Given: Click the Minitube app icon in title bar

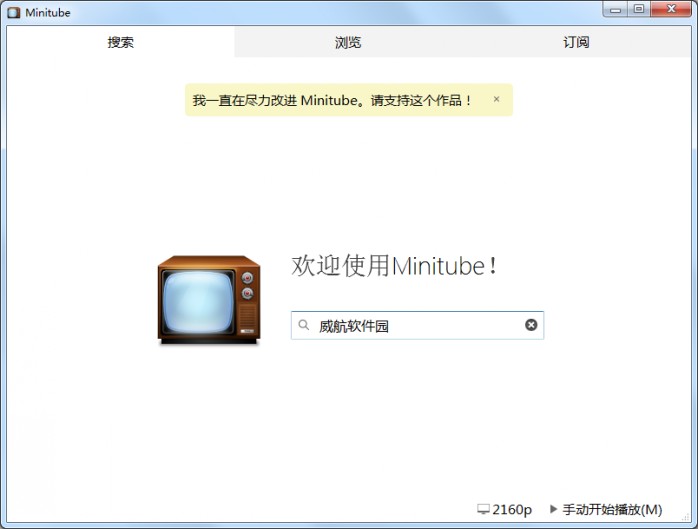Looking at the screenshot, I should coord(14,12).
